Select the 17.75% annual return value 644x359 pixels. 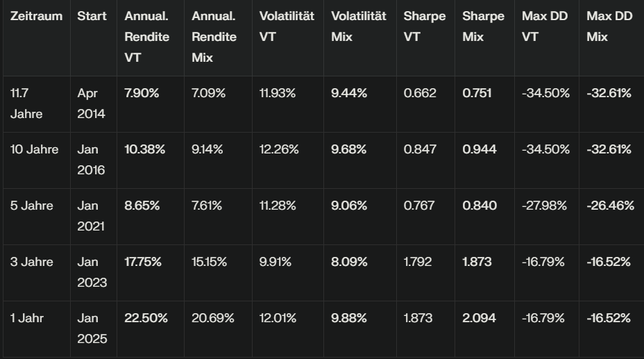143,262
